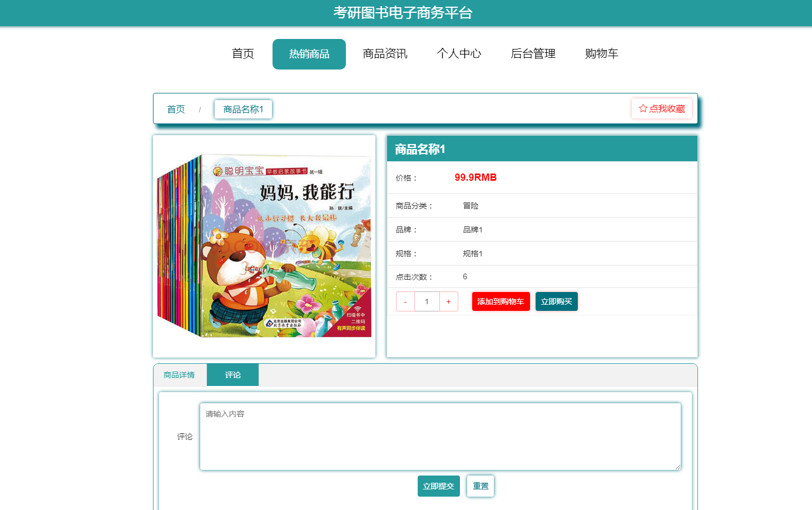Click the category value 冒险
The height and width of the screenshot is (510, 812).
pyautogui.click(x=471, y=206)
